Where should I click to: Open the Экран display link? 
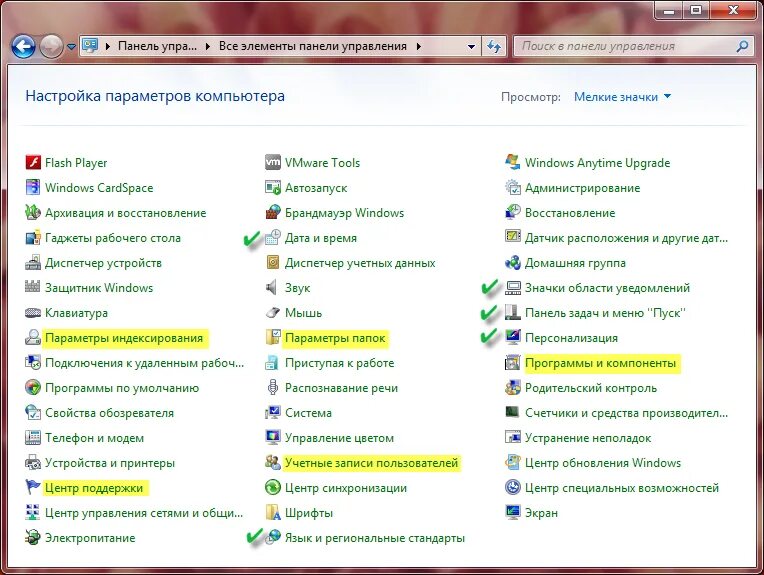pyautogui.click(x=541, y=513)
